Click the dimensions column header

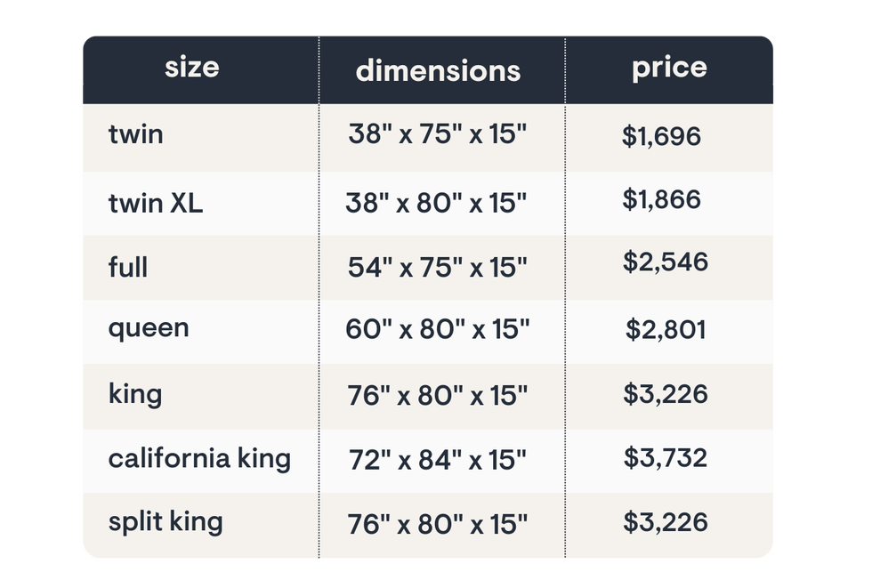pos(438,71)
